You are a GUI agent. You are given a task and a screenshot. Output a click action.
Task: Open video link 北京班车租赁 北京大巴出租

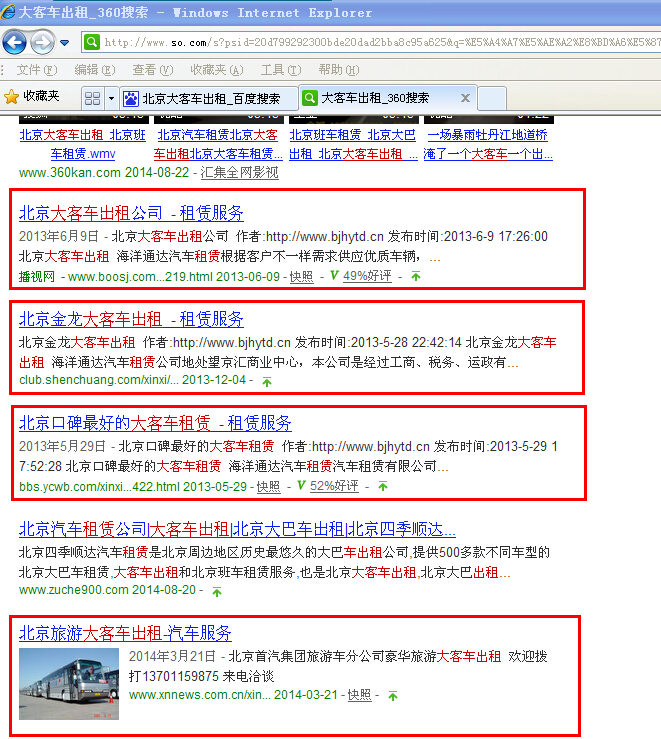[353, 144]
